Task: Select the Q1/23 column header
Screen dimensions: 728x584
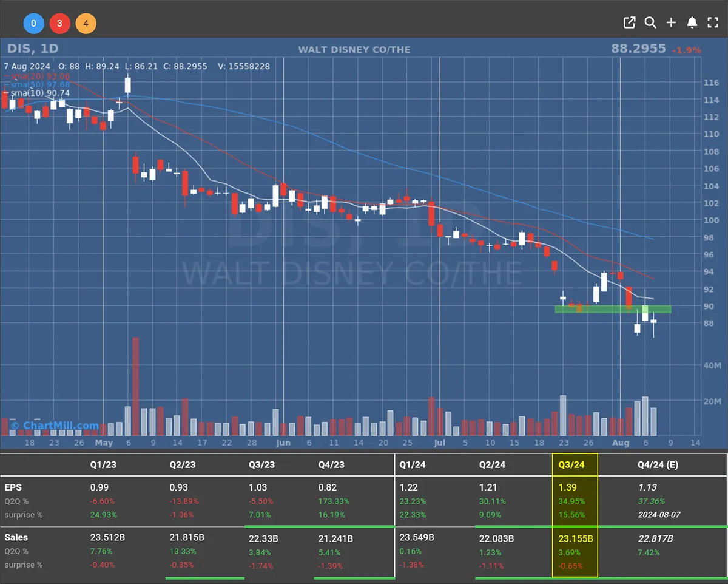Action: pos(103,466)
